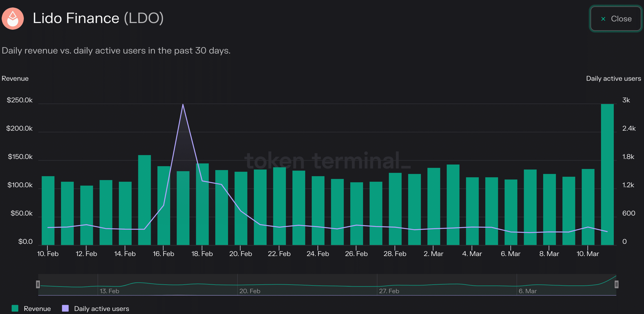Click the '6. Mar' x-axis label

510,254
